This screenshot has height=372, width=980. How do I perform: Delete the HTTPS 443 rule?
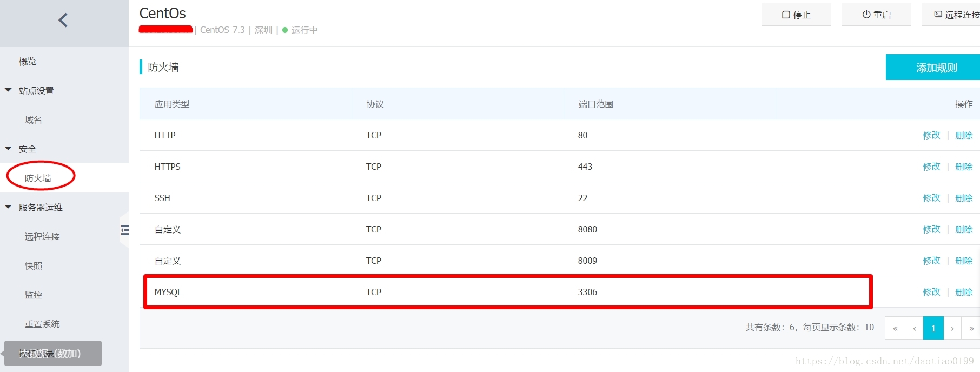pos(964,167)
